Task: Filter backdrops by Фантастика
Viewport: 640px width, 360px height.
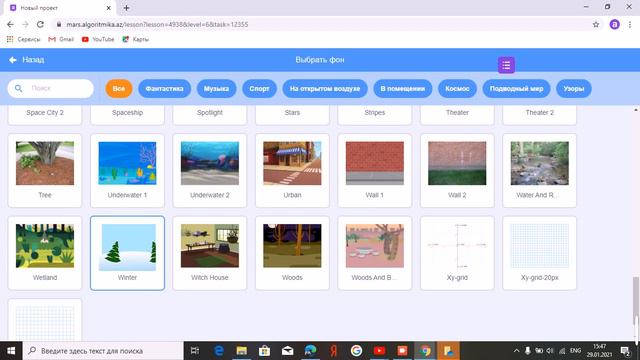Action: click(164, 89)
